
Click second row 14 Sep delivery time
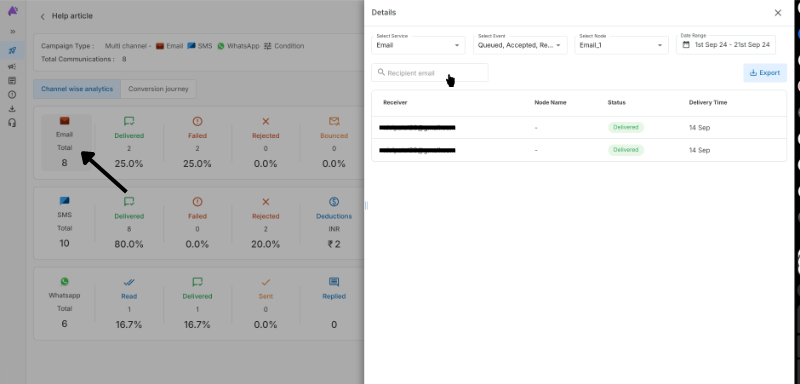tap(699, 150)
